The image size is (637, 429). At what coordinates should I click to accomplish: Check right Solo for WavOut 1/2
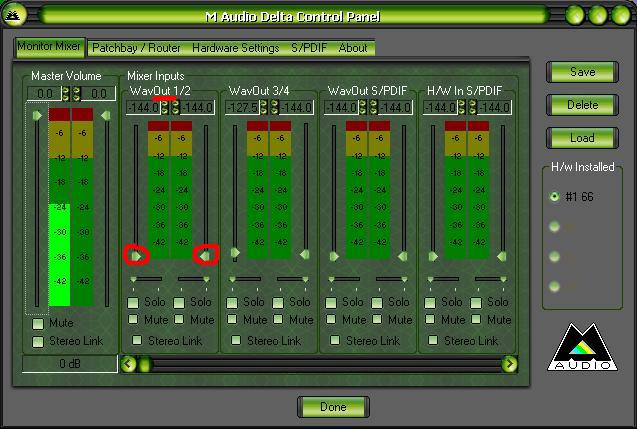pos(179,303)
